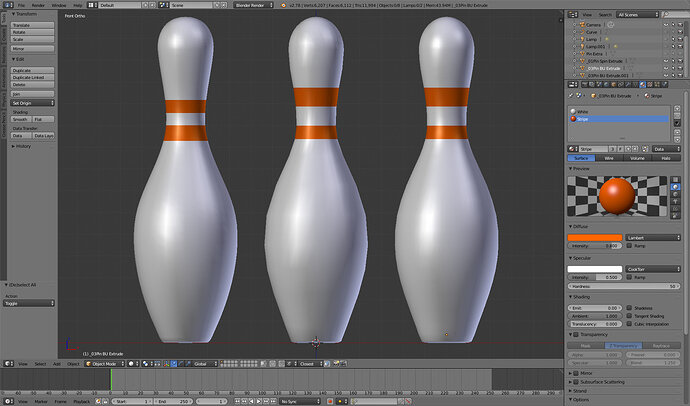This screenshot has height=406, width=690.
Task: Enable the Diffuse Ramp checkbox
Action: click(x=629, y=246)
